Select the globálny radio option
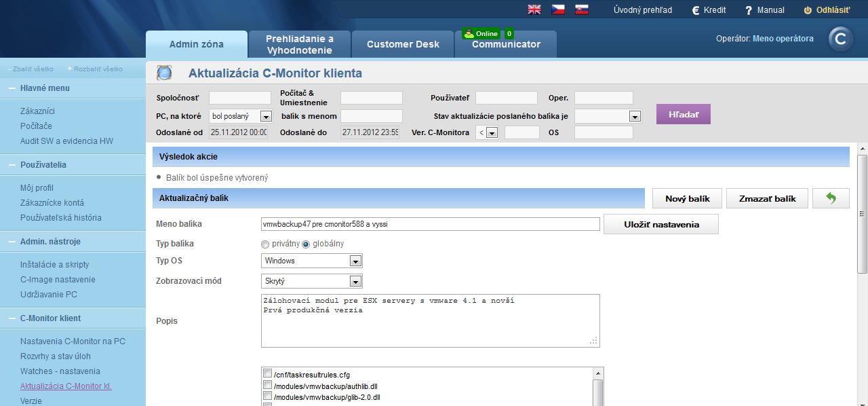 (x=306, y=244)
